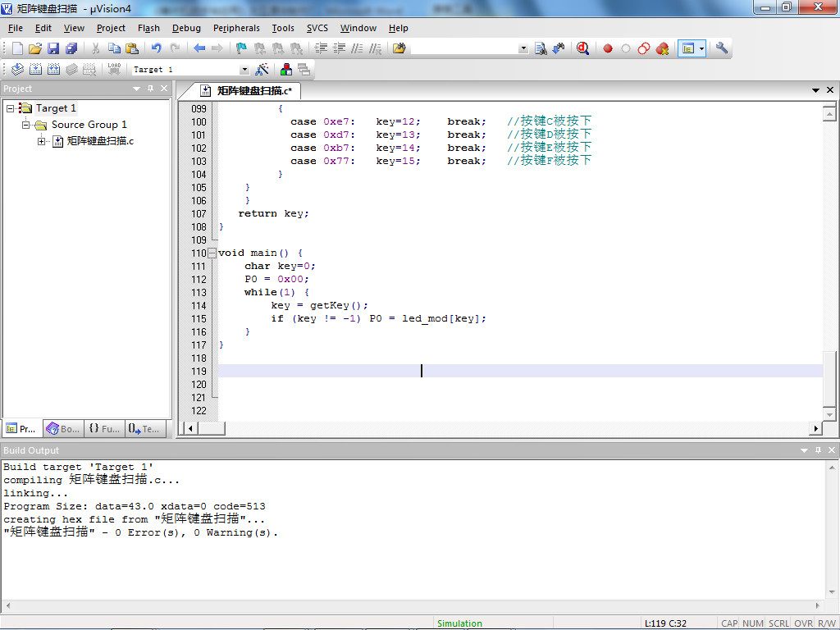This screenshot has width=840, height=630.
Task: Switch to the Books tab
Action: (x=63, y=428)
